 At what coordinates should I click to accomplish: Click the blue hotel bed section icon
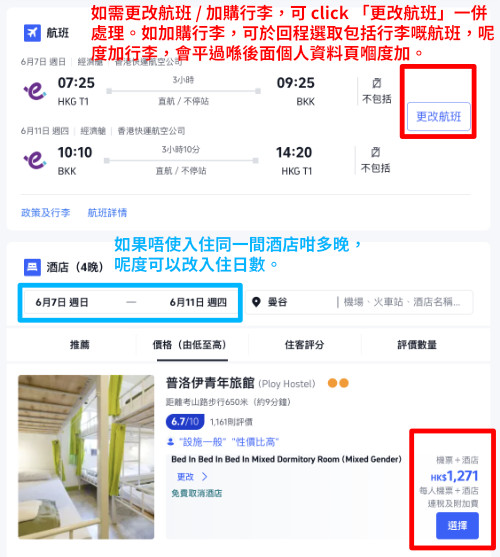32,267
